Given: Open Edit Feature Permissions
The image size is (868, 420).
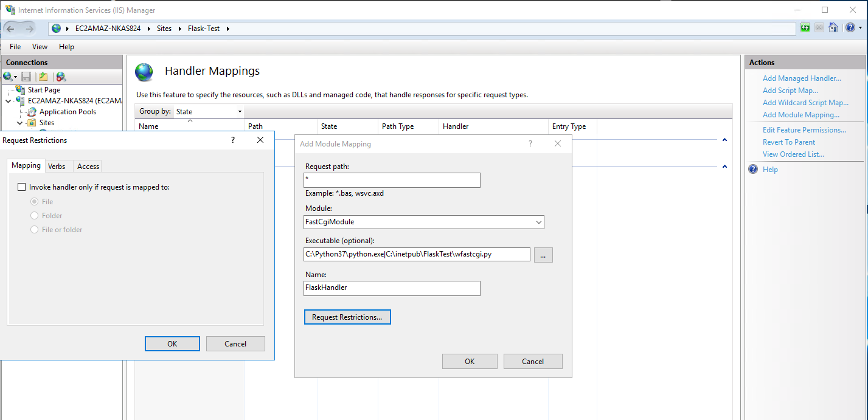Looking at the screenshot, I should click(804, 130).
